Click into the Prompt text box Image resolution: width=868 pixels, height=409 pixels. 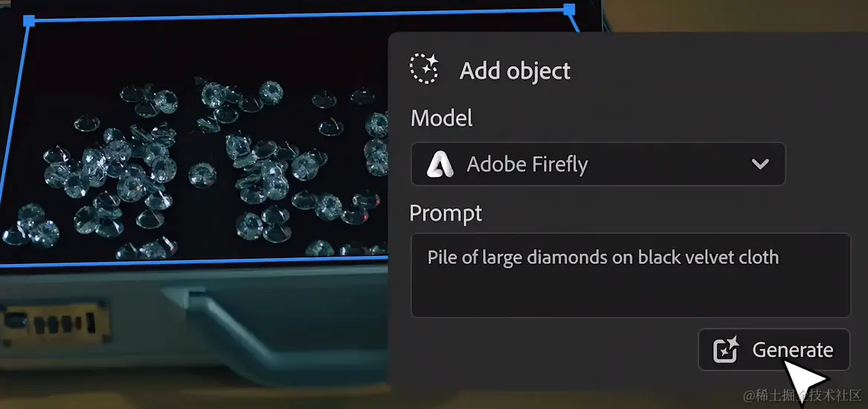(x=630, y=275)
